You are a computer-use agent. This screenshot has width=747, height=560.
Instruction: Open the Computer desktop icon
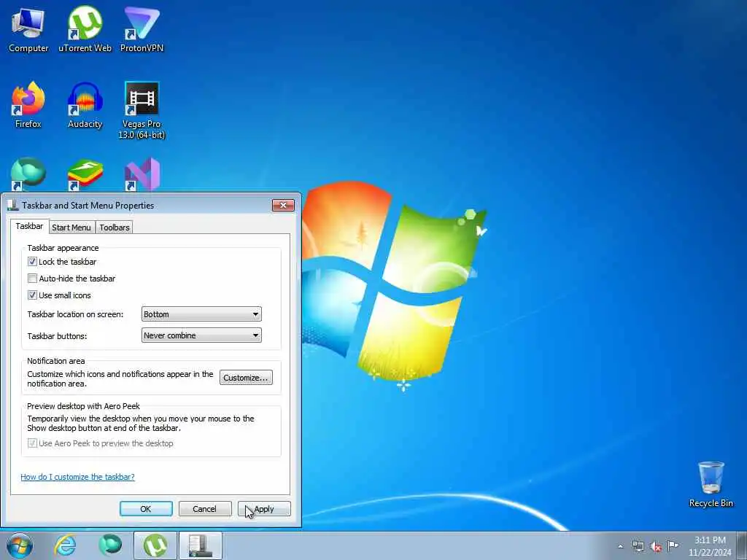point(28,29)
